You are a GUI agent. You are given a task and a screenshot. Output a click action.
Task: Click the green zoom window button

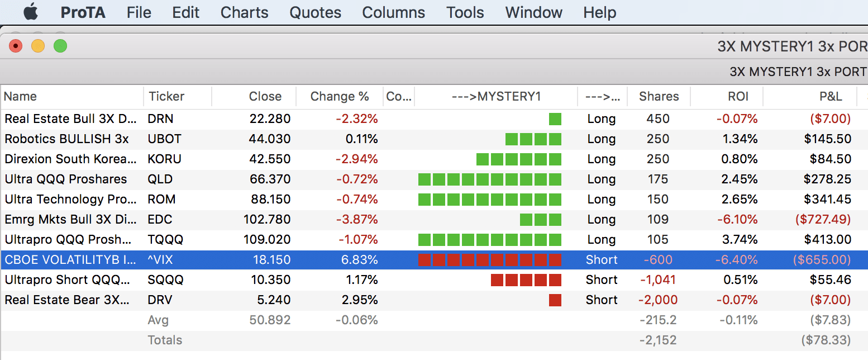(60, 46)
